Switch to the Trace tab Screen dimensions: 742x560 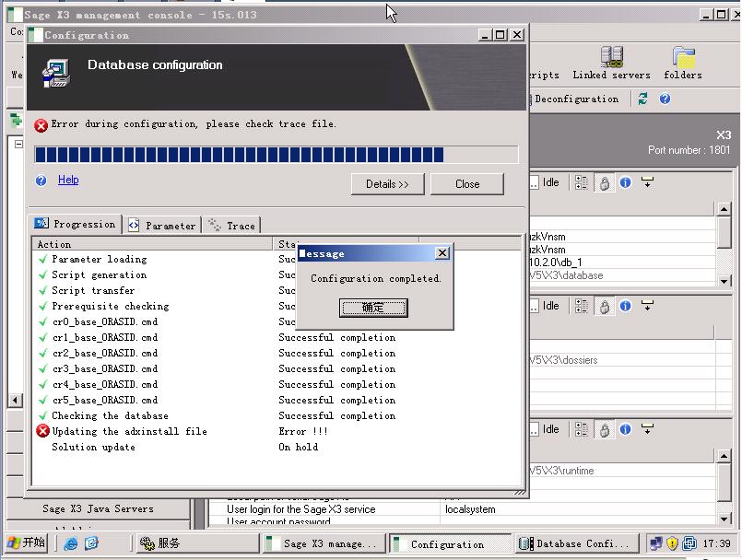[232, 225]
